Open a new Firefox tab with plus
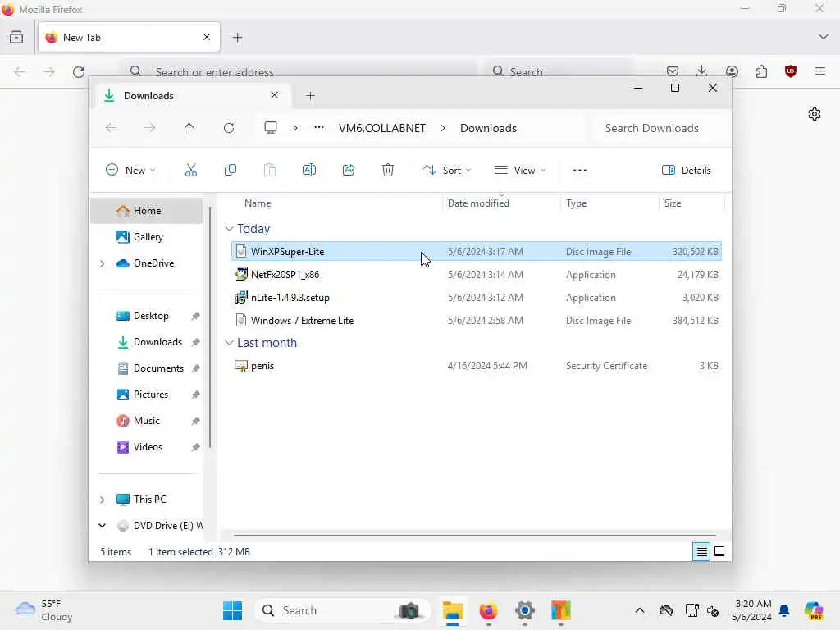Image resolution: width=840 pixels, height=630 pixels. pyautogui.click(x=238, y=38)
